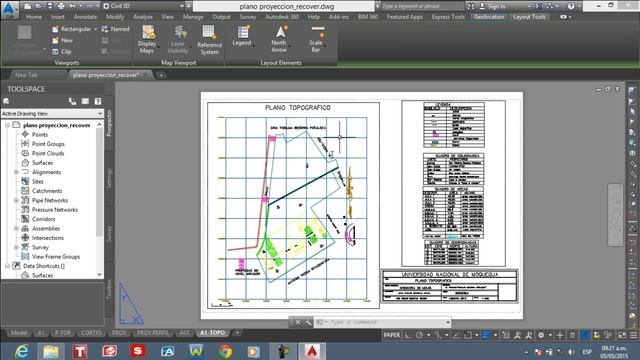The width and height of the screenshot is (640, 360).
Task: Click the Sign In button
Action: (493, 6)
